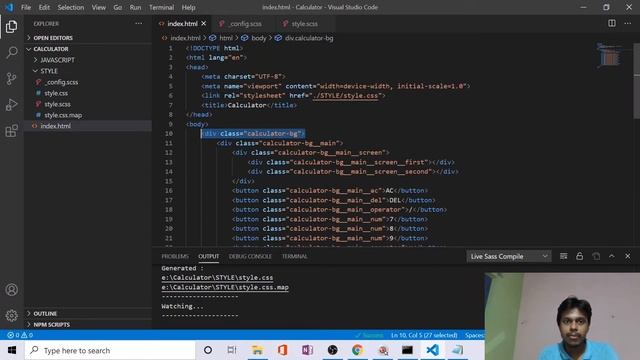
Task: Click the html breadcrumb item
Action: [225, 38]
